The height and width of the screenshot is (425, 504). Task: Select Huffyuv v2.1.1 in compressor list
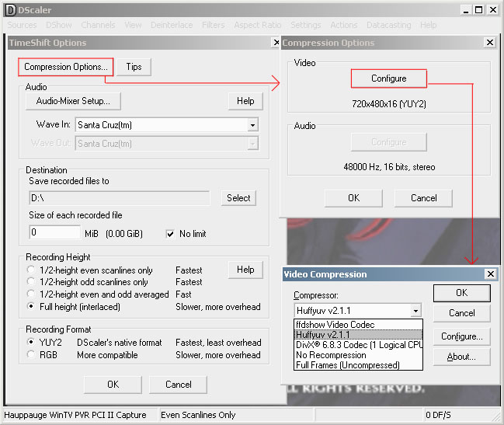pyautogui.click(x=358, y=335)
